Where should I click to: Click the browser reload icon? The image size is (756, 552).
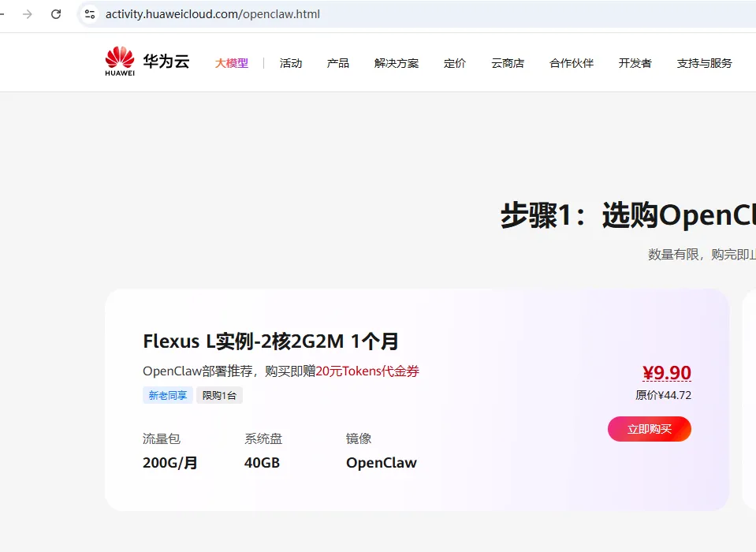click(56, 14)
